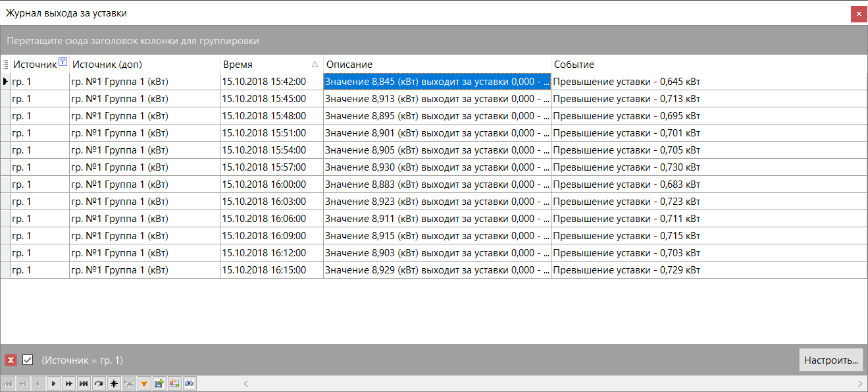868x392 pixels.
Task: Open the filter funnel tool
Action: (144, 383)
